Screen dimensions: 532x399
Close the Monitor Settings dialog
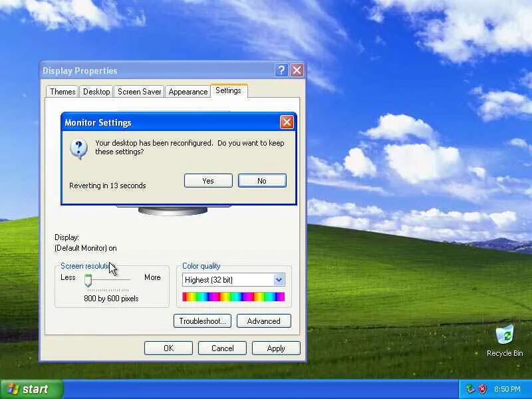[287, 122]
